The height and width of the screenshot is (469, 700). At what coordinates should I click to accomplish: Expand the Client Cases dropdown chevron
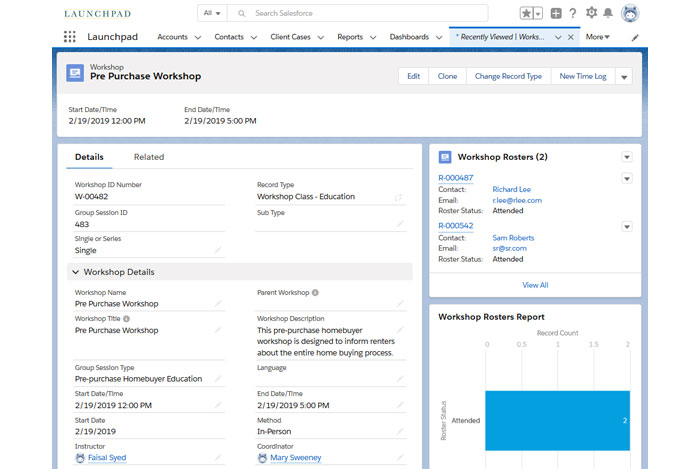(321, 37)
